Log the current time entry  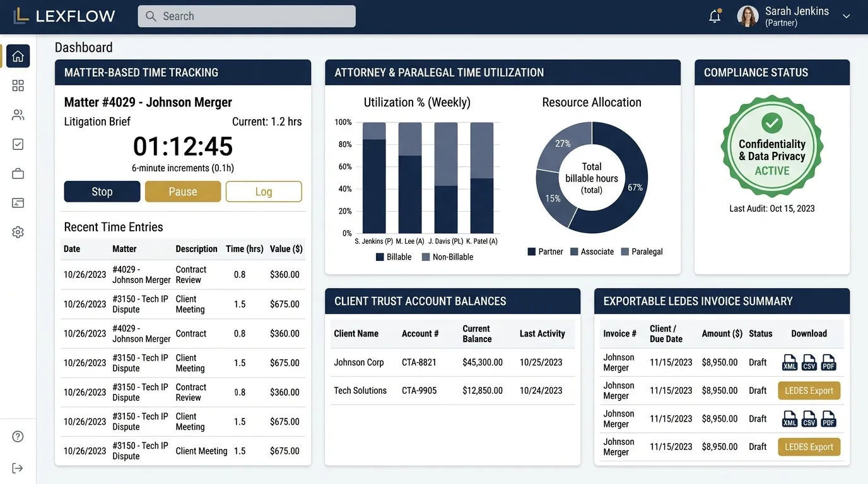tap(264, 192)
